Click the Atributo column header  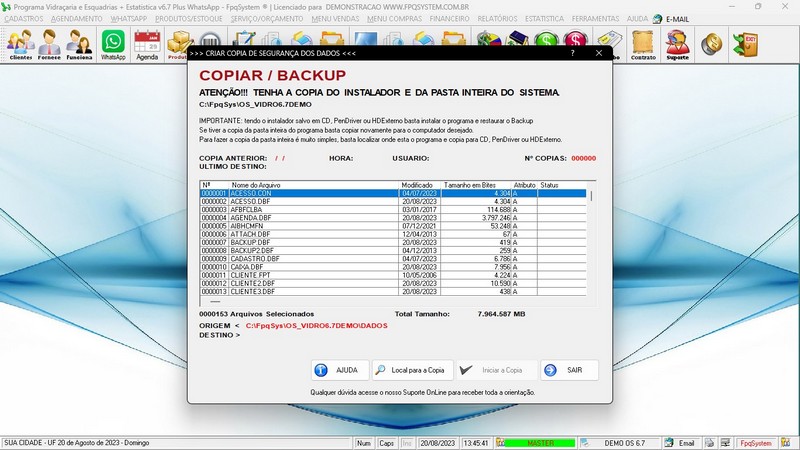[524, 185]
